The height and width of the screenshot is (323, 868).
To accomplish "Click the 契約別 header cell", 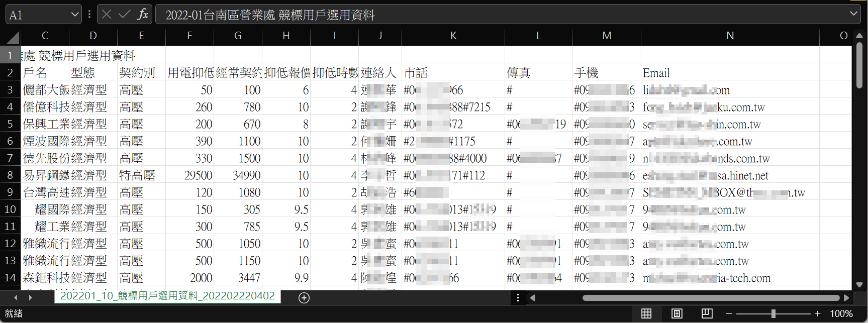I will [141, 72].
